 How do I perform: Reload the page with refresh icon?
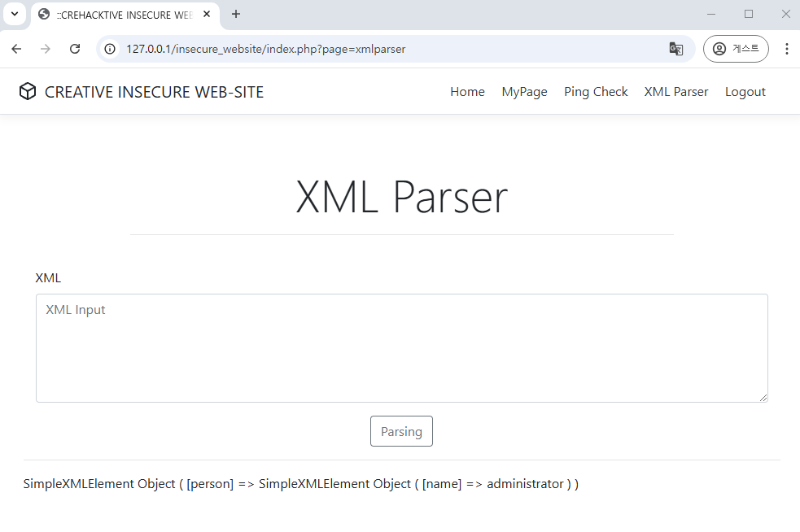pos(75,49)
